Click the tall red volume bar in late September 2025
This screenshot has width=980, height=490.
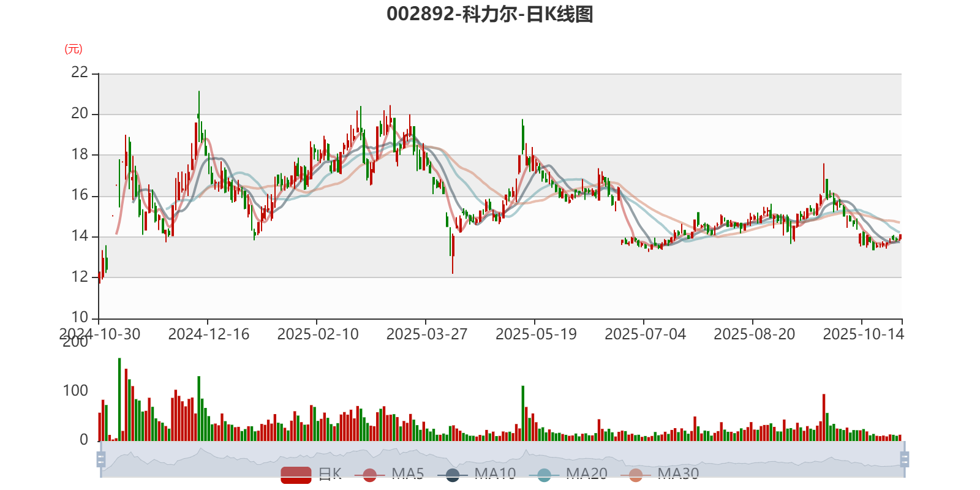click(x=824, y=417)
